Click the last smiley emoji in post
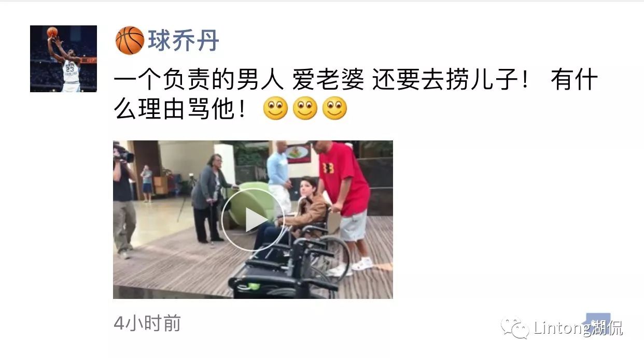 [334, 109]
